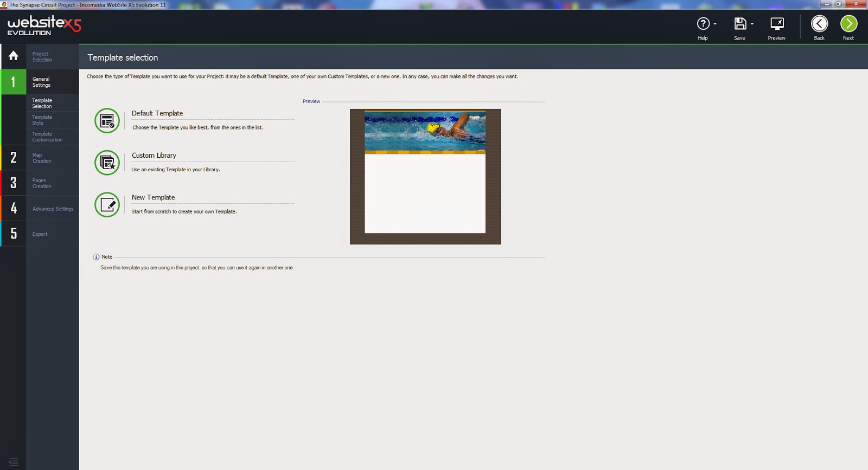Click step number 2 icon in sidebar
This screenshot has width=868, height=470.
[14, 158]
